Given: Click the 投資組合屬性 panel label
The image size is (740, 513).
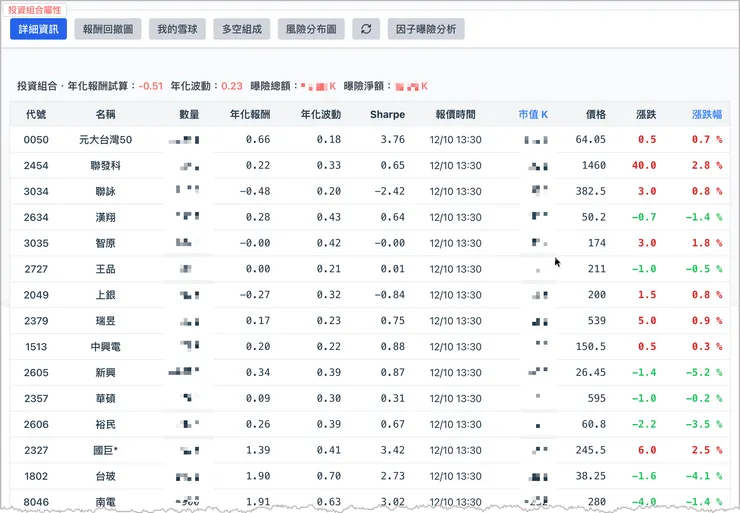Looking at the screenshot, I should [x=34, y=9].
